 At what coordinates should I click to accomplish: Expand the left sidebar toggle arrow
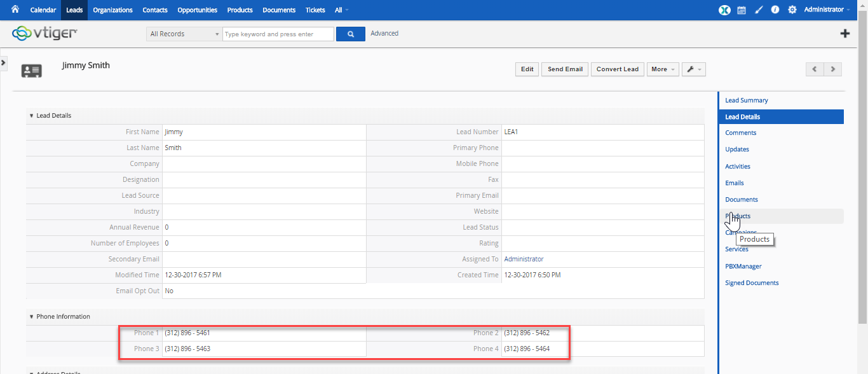pyautogui.click(x=3, y=62)
